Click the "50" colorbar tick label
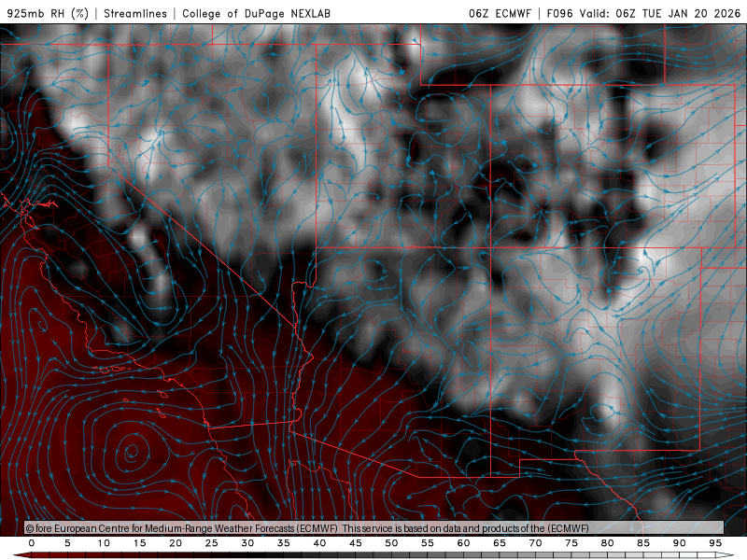This screenshot has height=560, width=747. 391,543
